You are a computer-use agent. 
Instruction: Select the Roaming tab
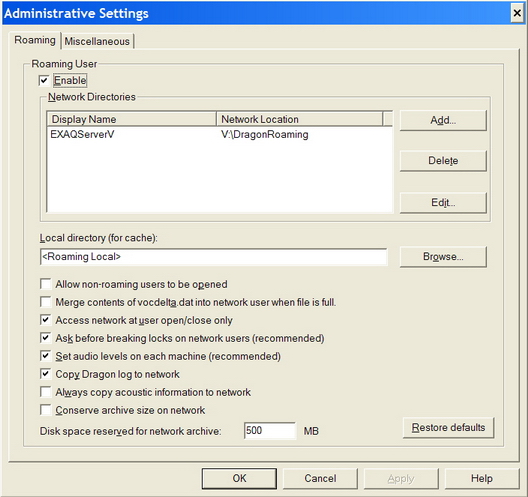[x=35, y=40]
